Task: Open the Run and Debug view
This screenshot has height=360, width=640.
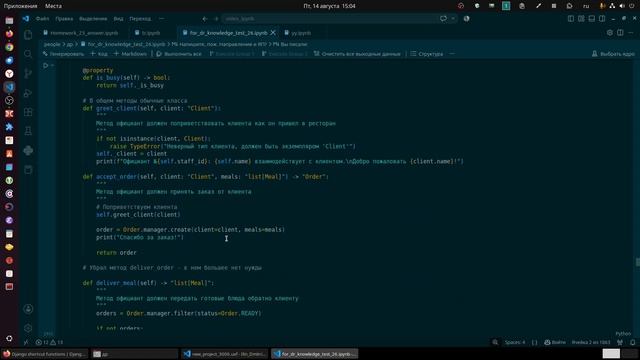Action: click(28, 93)
